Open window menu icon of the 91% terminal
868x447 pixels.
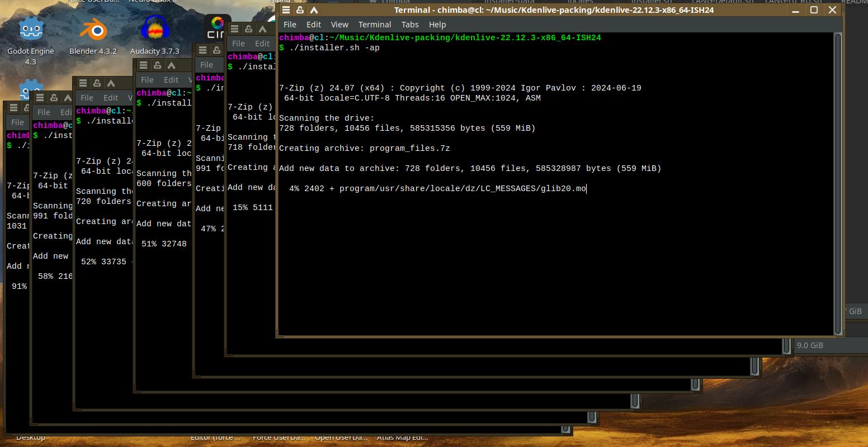point(13,108)
